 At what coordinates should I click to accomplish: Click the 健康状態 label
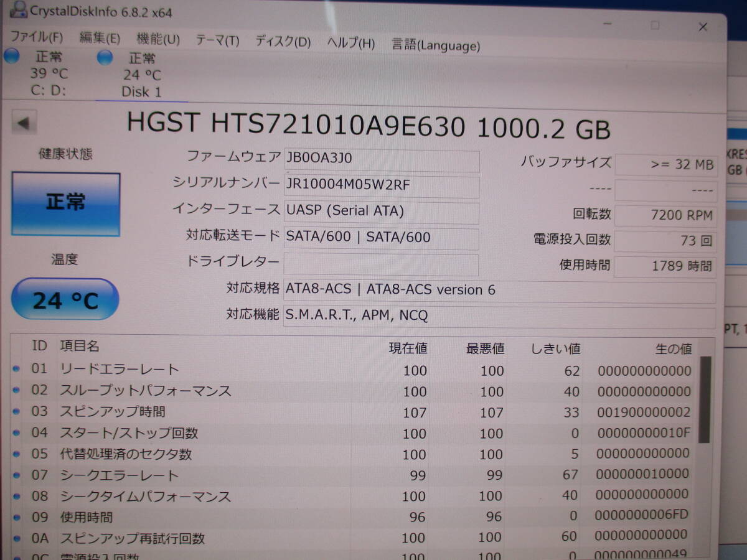65,154
